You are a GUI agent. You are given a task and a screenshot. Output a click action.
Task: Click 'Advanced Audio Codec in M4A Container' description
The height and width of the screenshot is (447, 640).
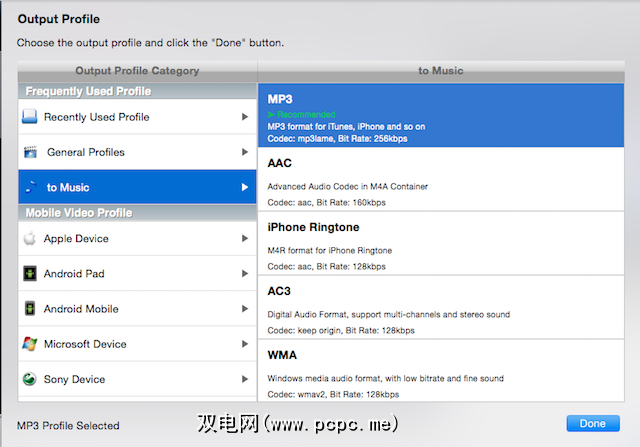coord(347,187)
